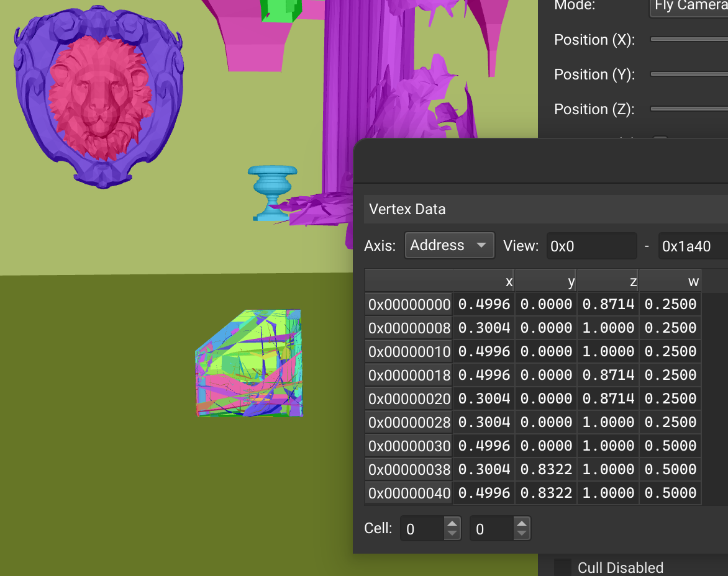Viewport: 728px width, 576px height.
Task: Adjust the Position (X) slider
Action: point(689,40)
